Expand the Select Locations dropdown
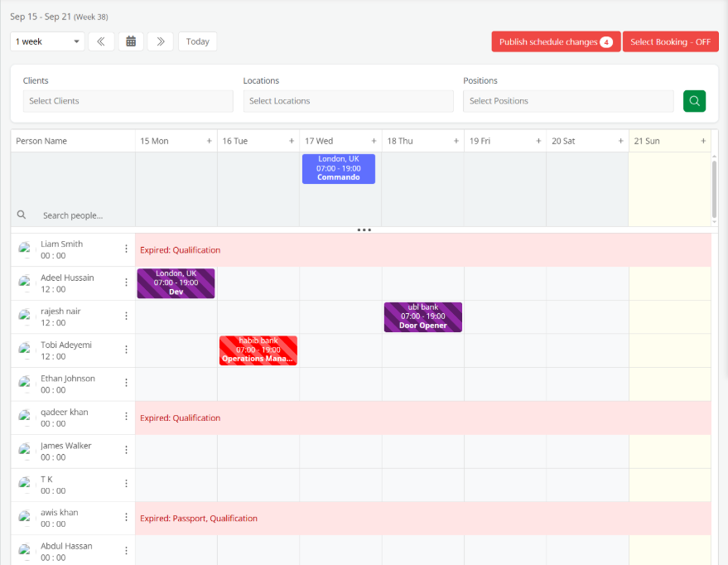The image size is (728, 565). [348, 101]
